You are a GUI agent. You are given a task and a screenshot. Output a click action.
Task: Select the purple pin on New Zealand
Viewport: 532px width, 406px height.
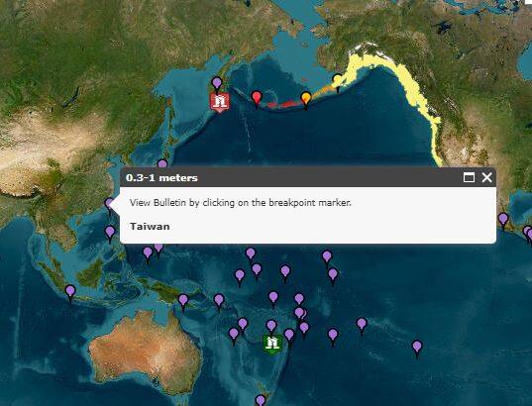coord(261,400)
